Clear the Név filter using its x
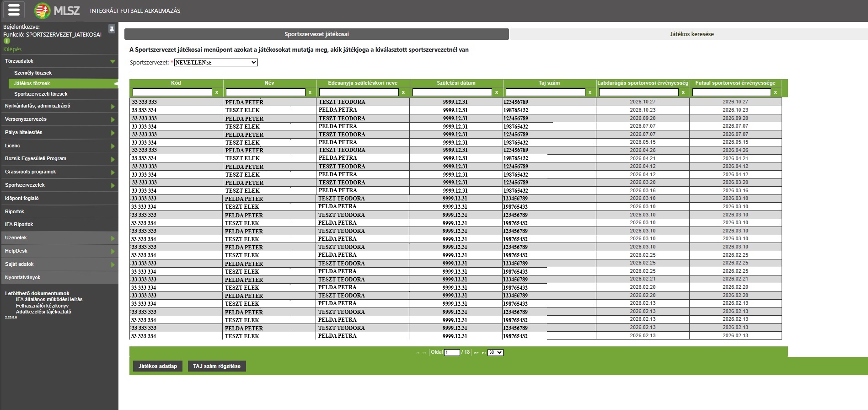Viewport: 868px width, 410px height. 310,92
